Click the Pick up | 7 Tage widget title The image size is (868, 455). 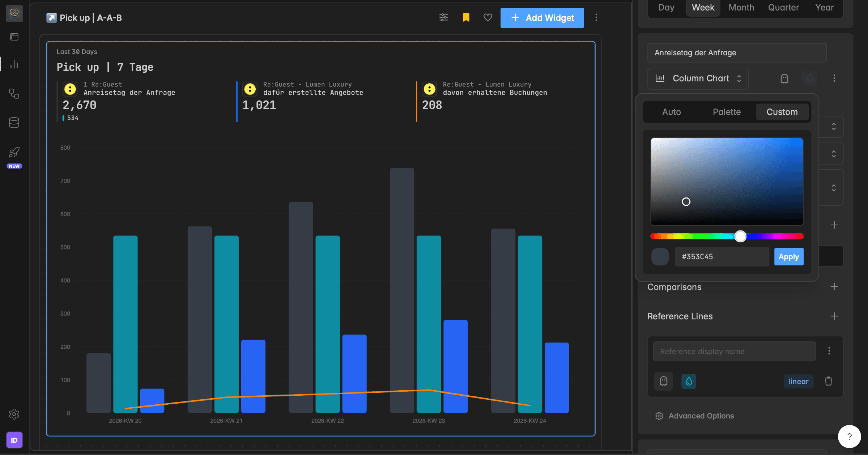tap(105, 67)
